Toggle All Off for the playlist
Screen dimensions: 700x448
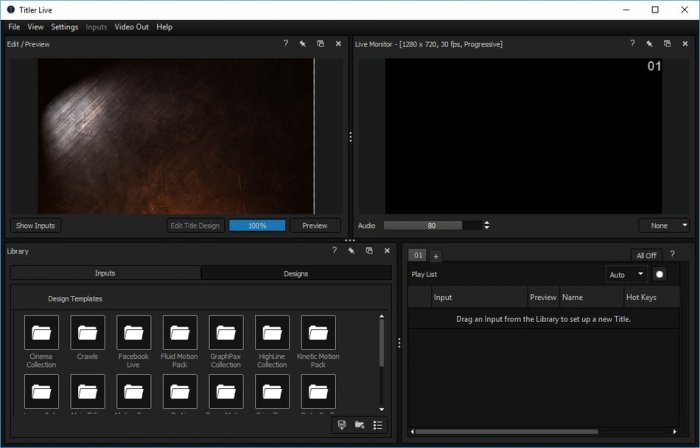click(x=646, y=256)
